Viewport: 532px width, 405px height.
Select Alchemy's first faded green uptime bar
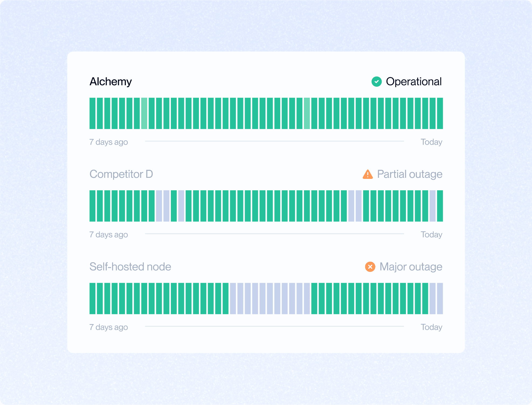coord(144,113)
